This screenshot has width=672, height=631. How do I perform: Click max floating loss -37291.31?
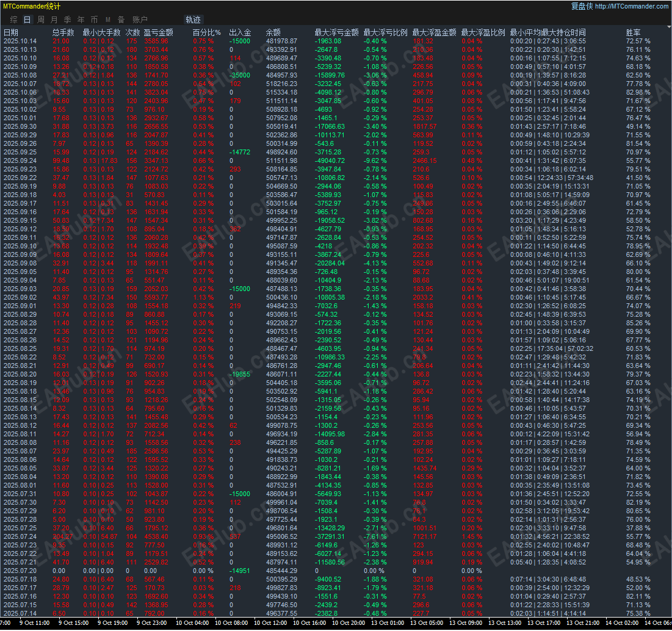tap(330, 537)
